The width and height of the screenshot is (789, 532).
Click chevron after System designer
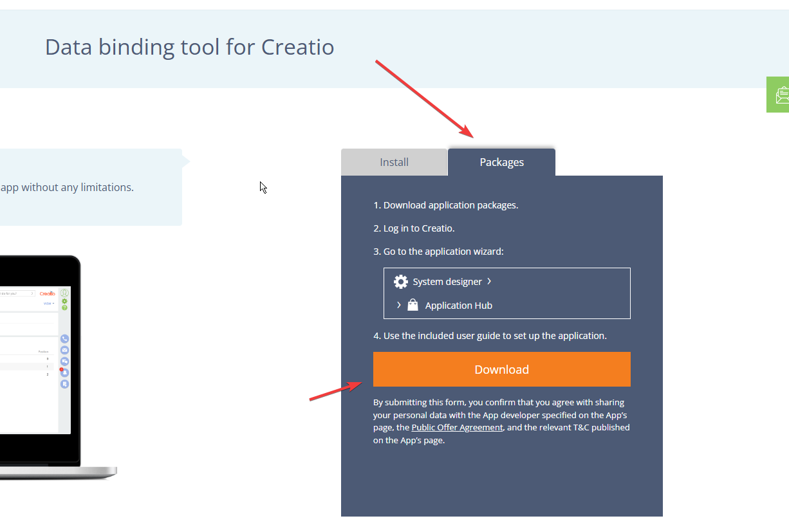489,281
